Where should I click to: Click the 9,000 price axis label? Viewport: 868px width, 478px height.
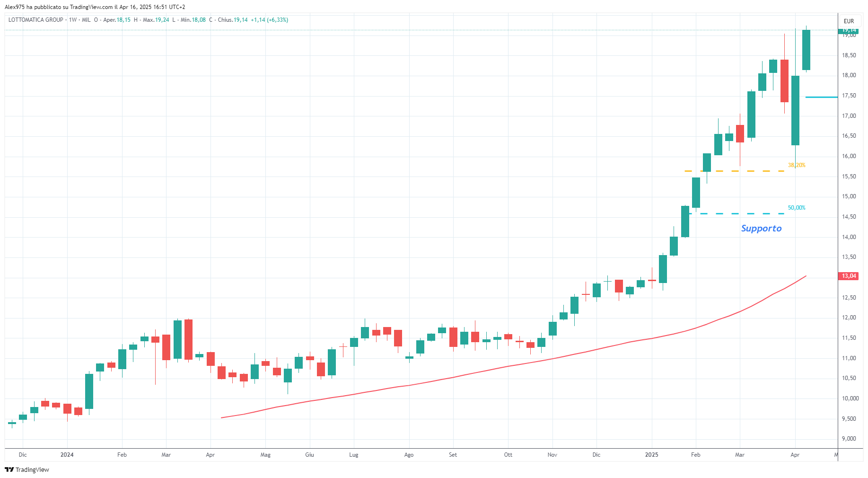(x=849, y=439)
